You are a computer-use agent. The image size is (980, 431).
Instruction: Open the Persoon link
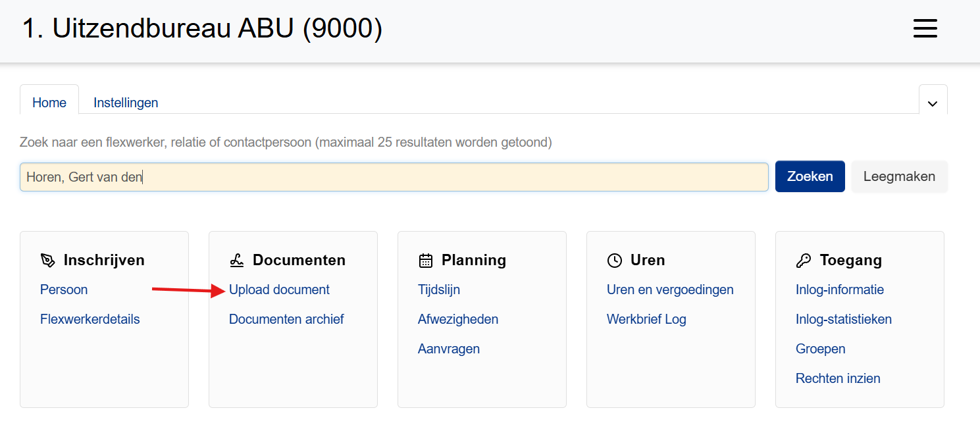pyautogui.click(x=64, y=290)
